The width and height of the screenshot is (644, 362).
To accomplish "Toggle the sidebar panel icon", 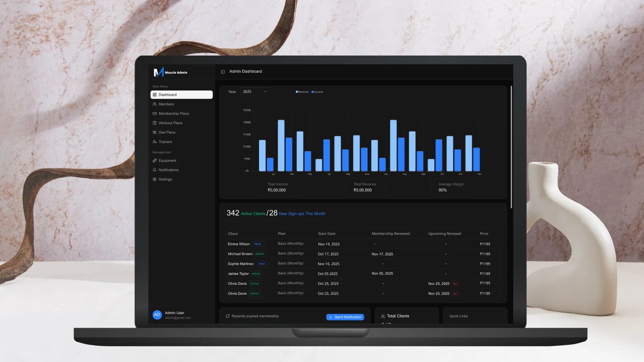I will (x=223, y=72).
